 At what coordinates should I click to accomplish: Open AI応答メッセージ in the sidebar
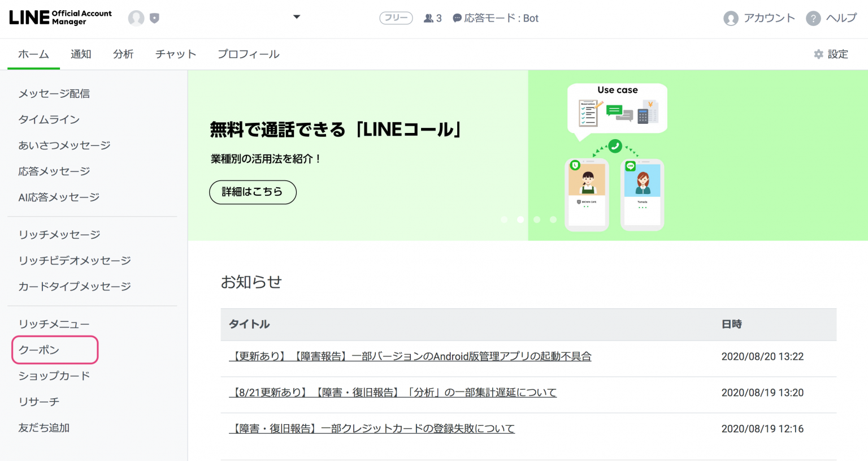tap(59, 197)
